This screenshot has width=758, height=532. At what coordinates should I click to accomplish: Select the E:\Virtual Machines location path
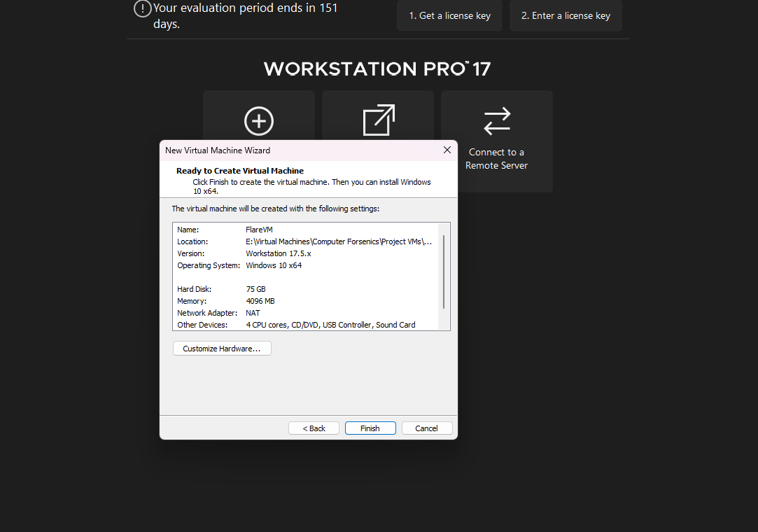click(x=339, y=241)
